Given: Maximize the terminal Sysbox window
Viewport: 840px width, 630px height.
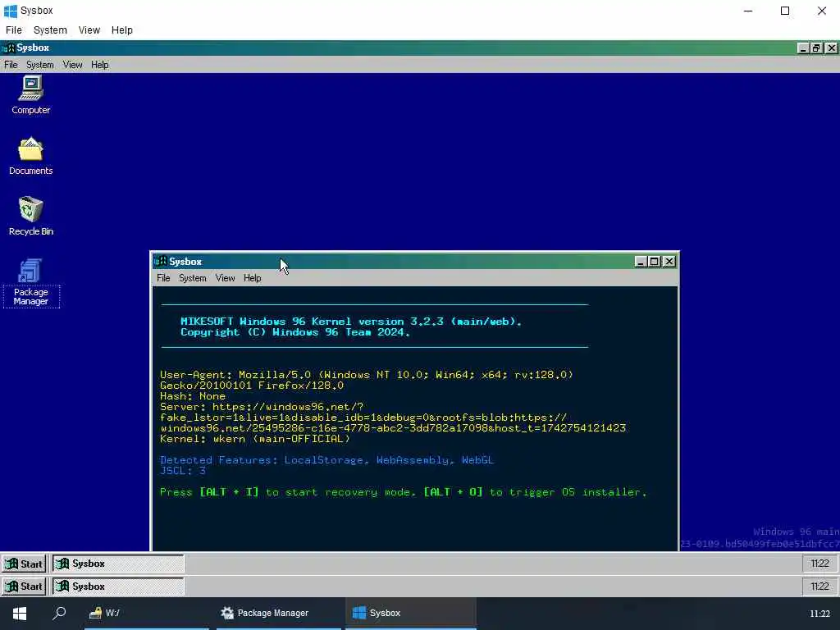Looking at the screenshot, I should [x=655, y=262].
